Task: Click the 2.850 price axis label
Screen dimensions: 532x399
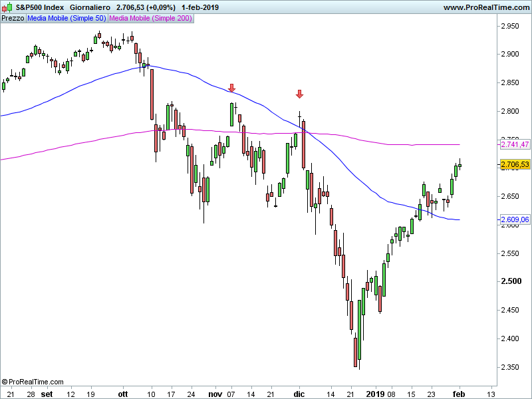Action: click(x=510, y=82)
